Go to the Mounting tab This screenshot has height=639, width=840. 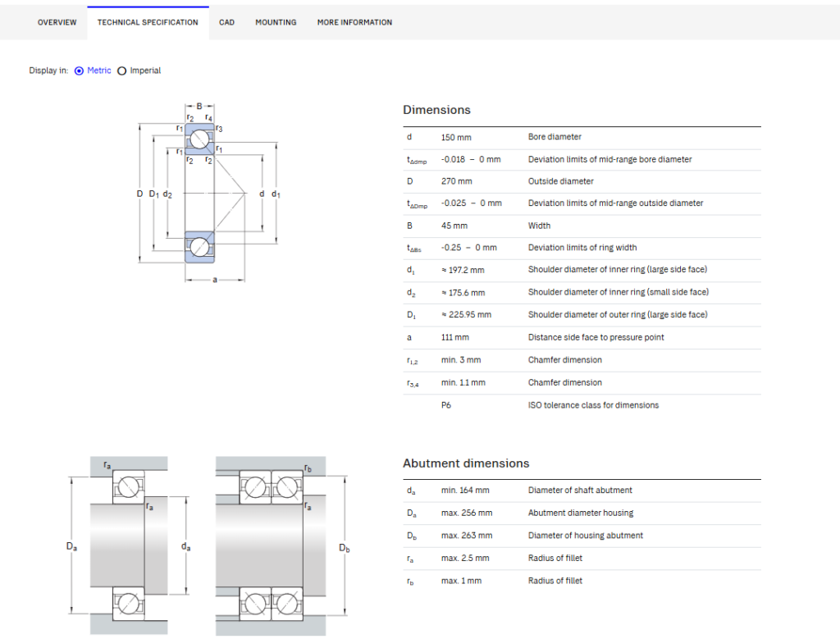click(276, 22)
